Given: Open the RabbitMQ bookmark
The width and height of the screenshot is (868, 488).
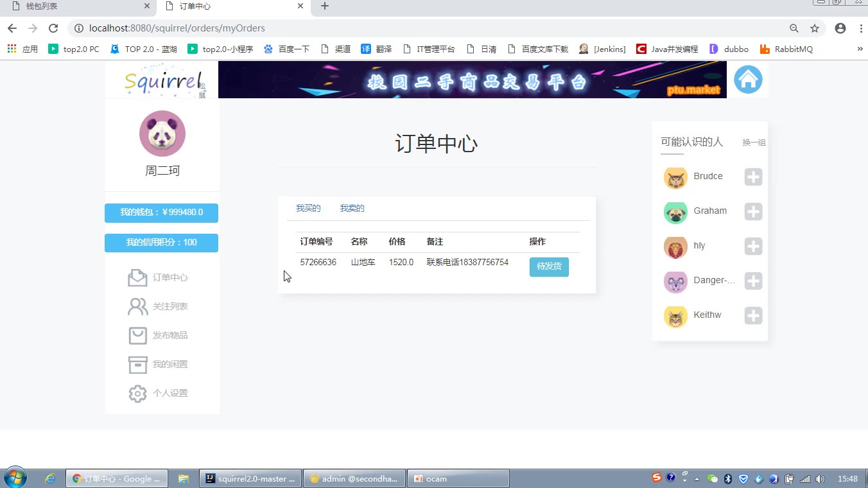Looking at the screenshot, I should 786,49.
